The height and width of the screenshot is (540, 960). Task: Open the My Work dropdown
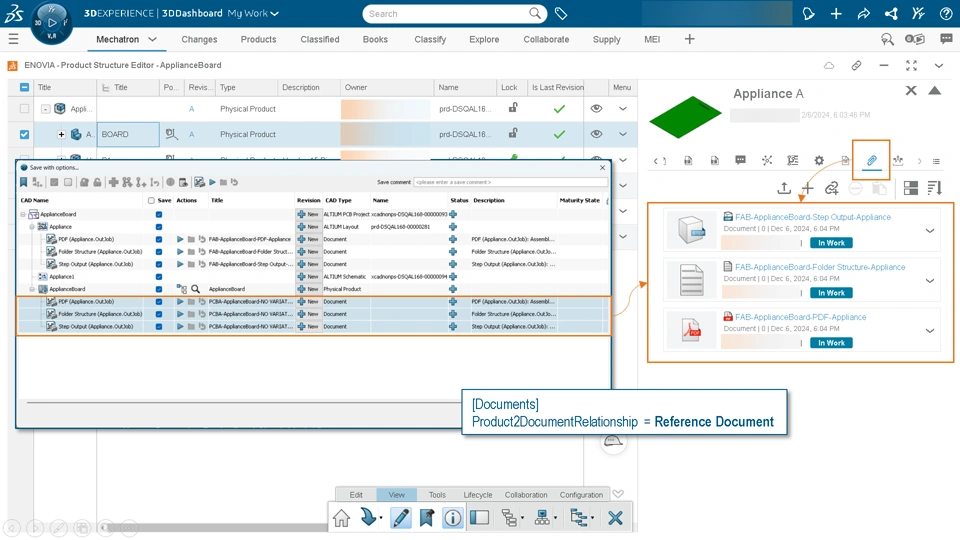click(253, 13)
